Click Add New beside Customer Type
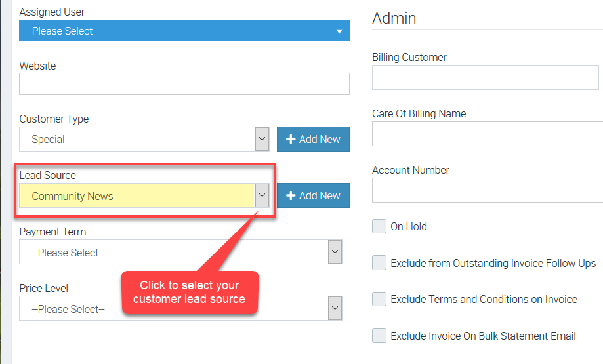 [313, 139]
